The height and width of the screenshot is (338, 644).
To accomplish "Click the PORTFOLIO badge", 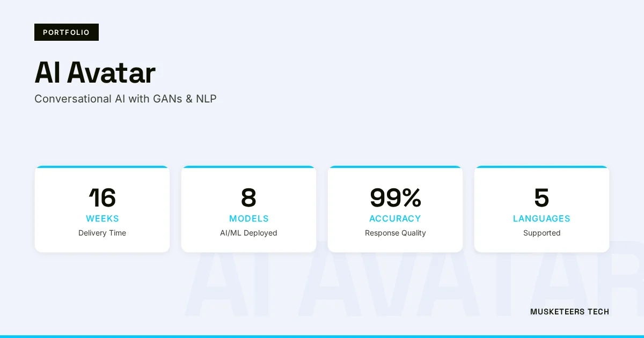I will (x=67, y=32).
